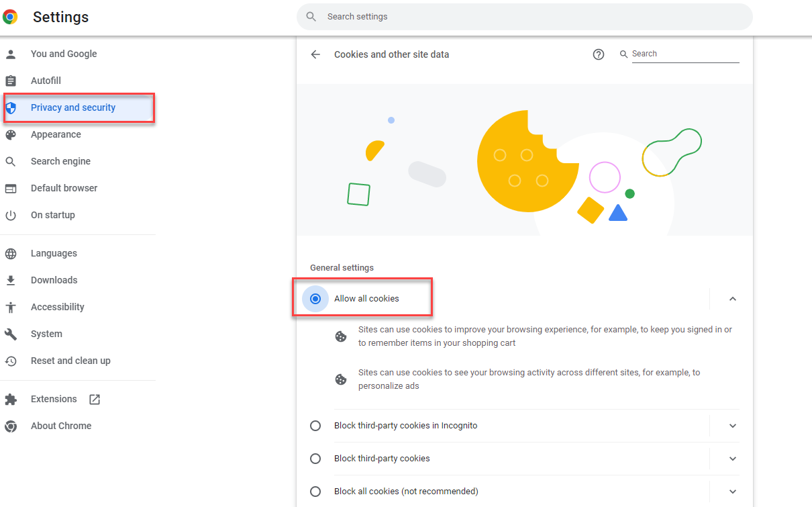The width and height of the screenshot is (812, 507).
Task: Select the Allow all cookies radio button
Action: (315, 299)
